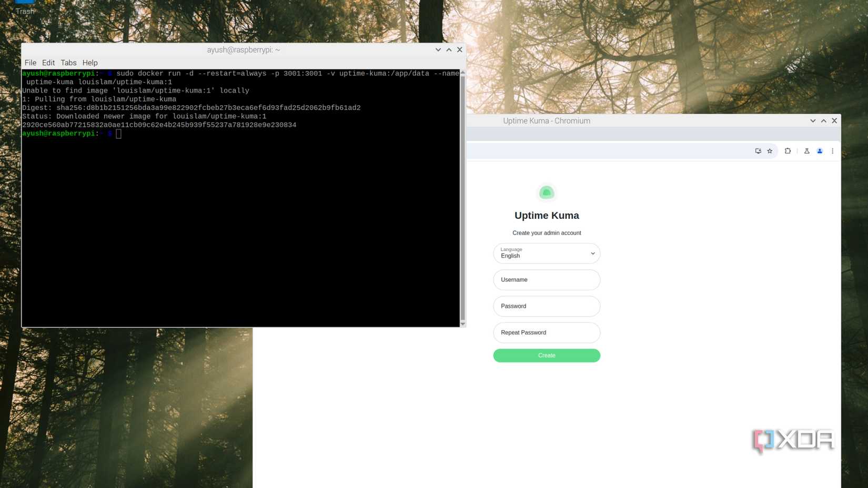Screen dimensions: 868x488
Task: Open the Extensions puzzle-piece icon
Action: (788, 151)
